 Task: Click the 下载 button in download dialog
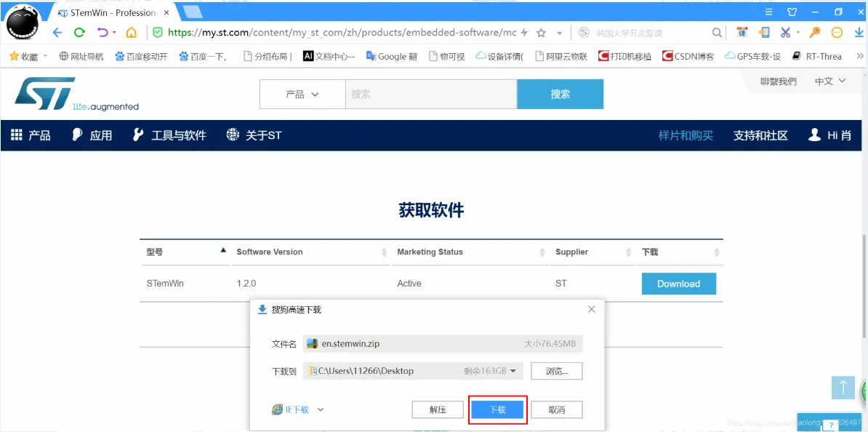497,410
